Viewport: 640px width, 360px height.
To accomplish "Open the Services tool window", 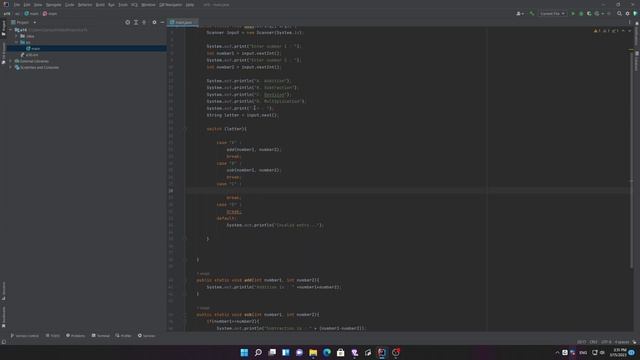I will coord(147,336).
